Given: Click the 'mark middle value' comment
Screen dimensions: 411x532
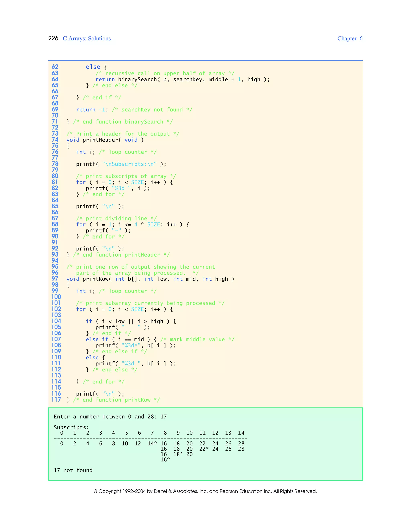Looking at the screenshot, I should pyautogui.click(x=197, y=339).
